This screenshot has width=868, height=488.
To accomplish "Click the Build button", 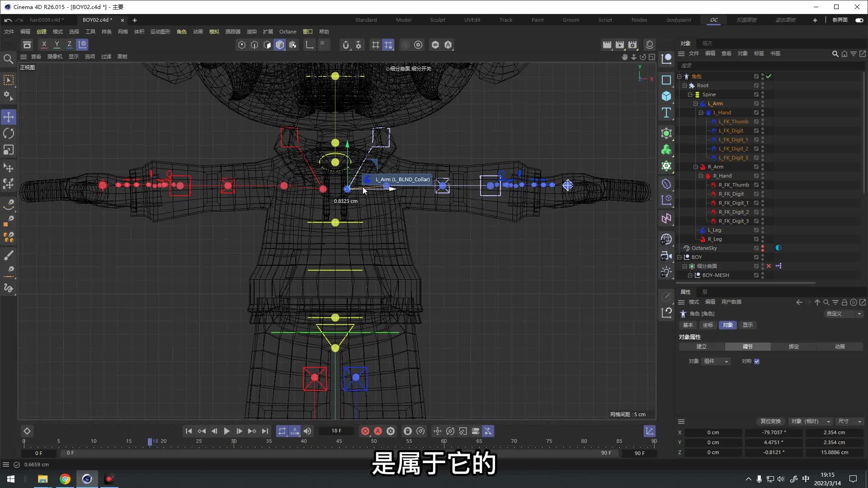I will click(x=702, y=347).
